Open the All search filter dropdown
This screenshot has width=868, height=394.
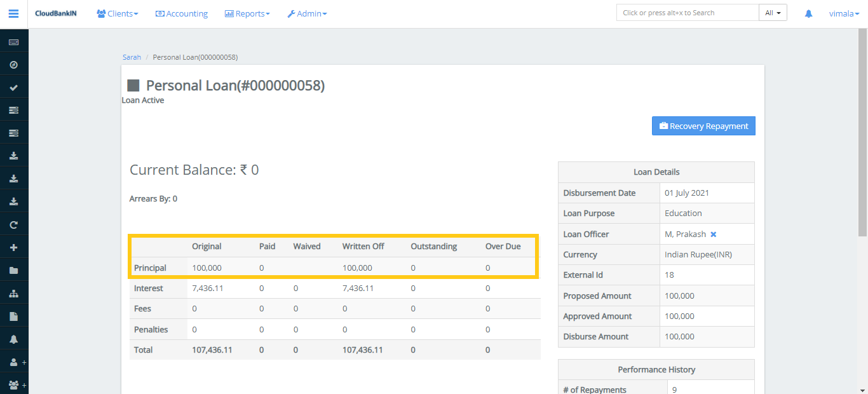tap(773, 11)
